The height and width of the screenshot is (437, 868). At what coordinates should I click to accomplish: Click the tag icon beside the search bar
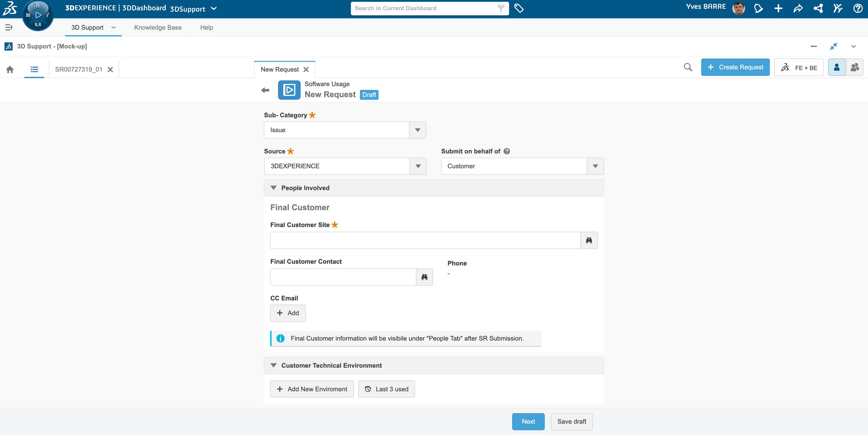[519, 9]
